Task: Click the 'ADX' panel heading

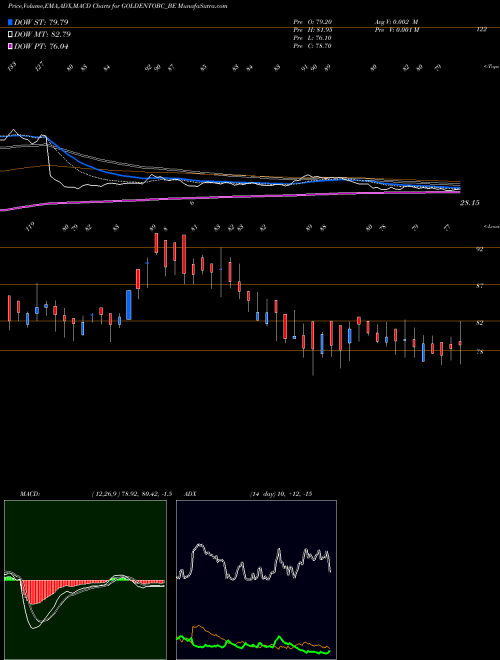Action: [191, 494]
